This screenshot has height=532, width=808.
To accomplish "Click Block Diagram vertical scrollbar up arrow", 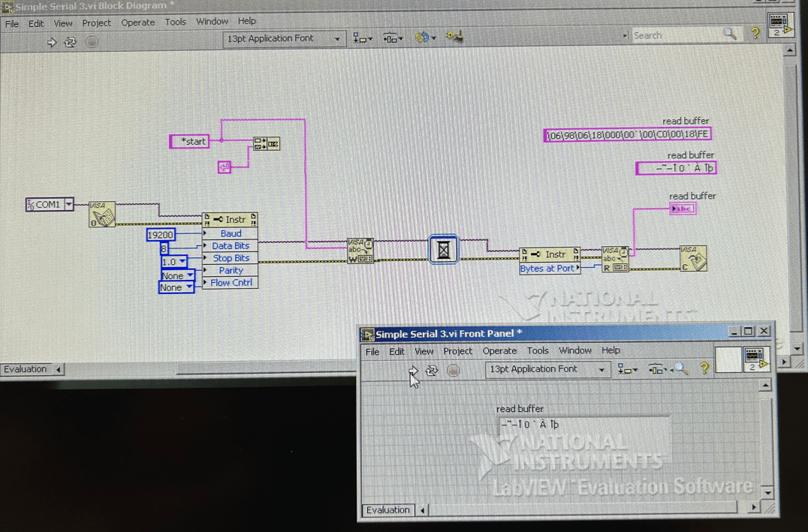I will [x=790, y=50].
